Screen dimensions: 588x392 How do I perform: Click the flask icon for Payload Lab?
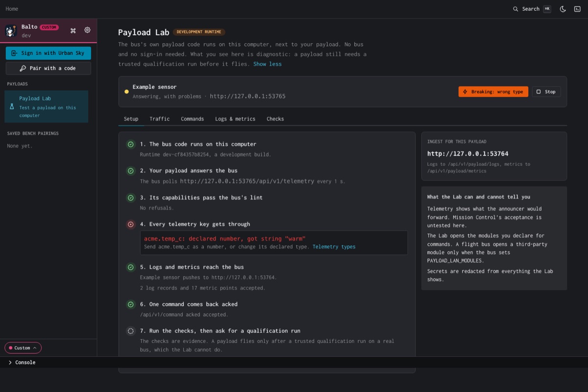(12, 106)
